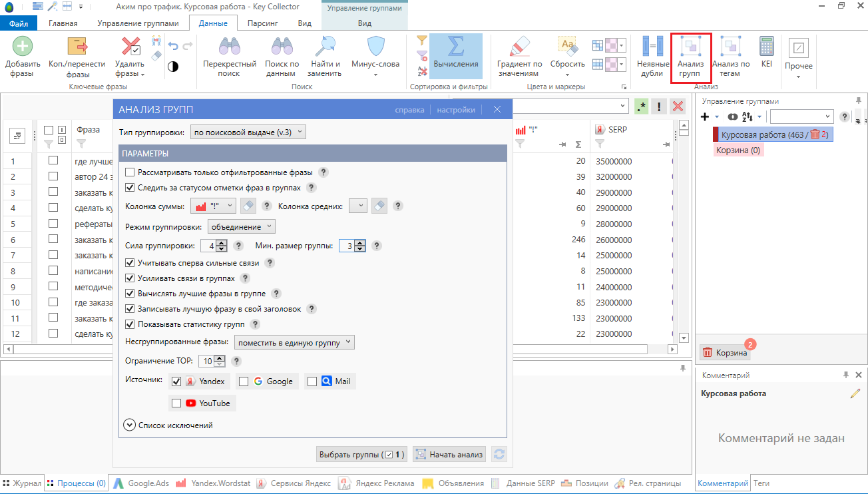
Task: Open the KEI calculator tool
Action: pyautogui.click(x=766, y=47)
